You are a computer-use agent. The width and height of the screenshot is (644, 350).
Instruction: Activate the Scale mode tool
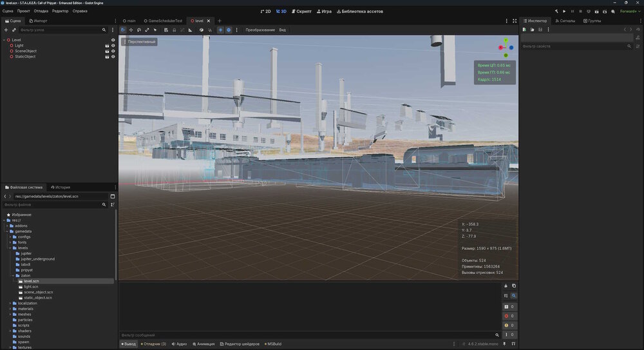147,30
